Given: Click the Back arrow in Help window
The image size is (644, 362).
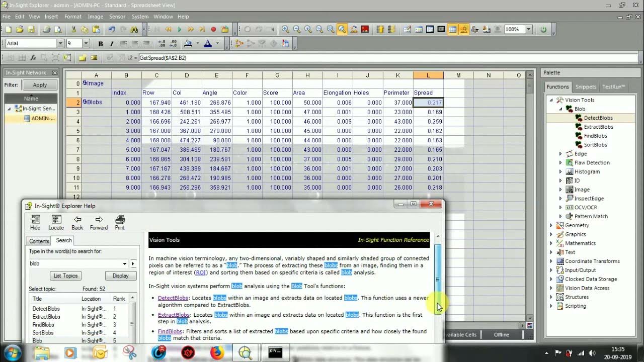Looking at the screenshot, I should click(x=77, y=223).
